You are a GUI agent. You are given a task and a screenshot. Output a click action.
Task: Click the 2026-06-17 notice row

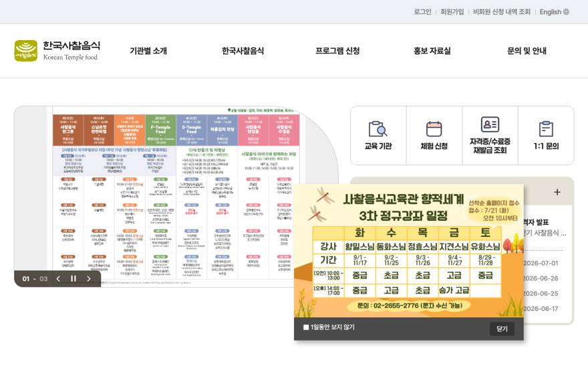pos(541,308)
